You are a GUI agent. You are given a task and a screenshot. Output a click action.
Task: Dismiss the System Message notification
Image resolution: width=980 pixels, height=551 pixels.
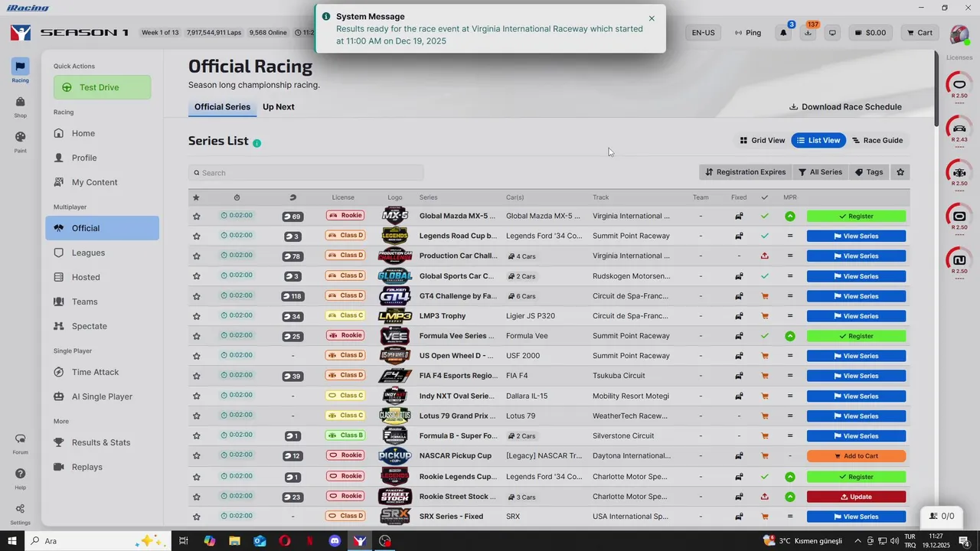[652, 18]
